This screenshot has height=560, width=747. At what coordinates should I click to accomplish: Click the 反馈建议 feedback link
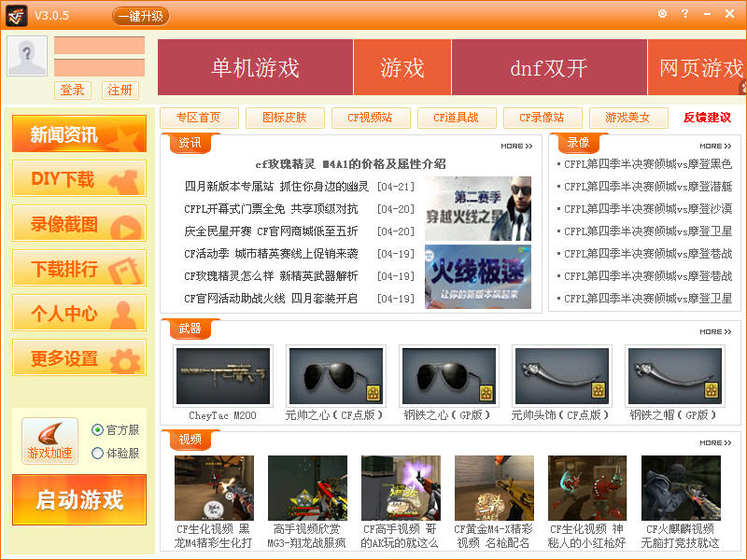click(707, 118)
